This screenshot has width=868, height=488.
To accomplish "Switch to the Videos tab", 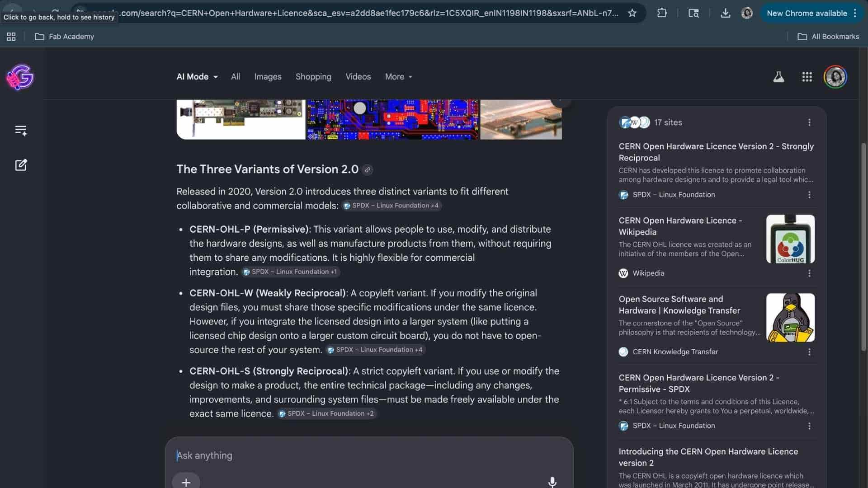I will coord(358,77).
